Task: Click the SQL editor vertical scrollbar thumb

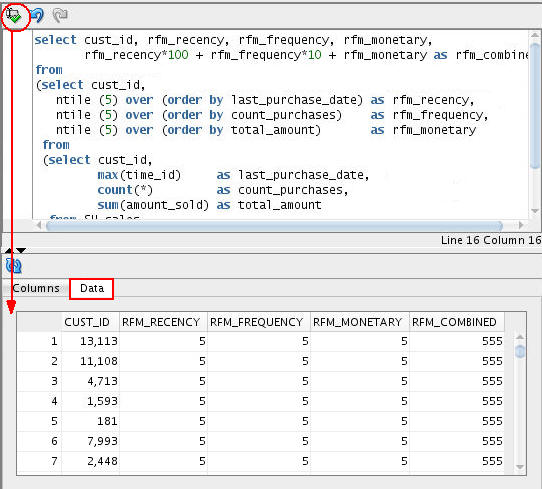Action: (x=535, y=106)
